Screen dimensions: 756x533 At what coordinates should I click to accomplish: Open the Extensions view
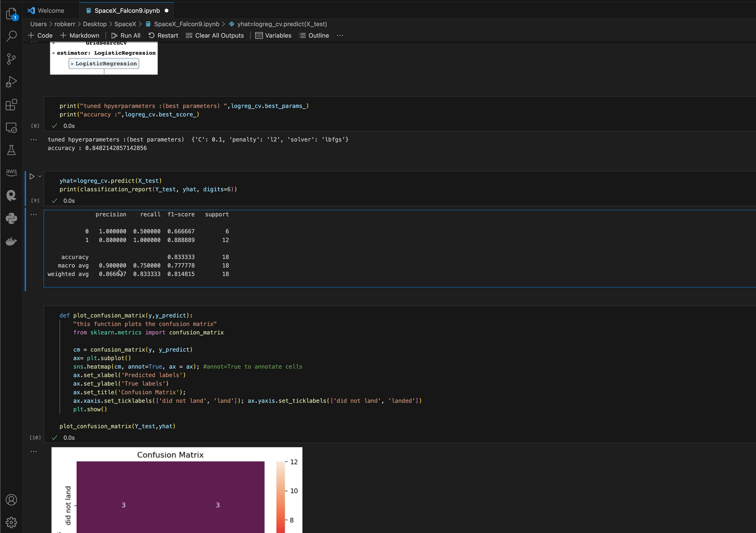(x=11, y=105)
